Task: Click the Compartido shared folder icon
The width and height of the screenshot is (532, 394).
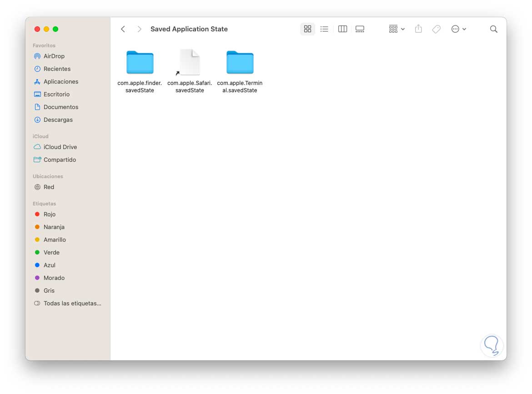Action: click(37, 160)
